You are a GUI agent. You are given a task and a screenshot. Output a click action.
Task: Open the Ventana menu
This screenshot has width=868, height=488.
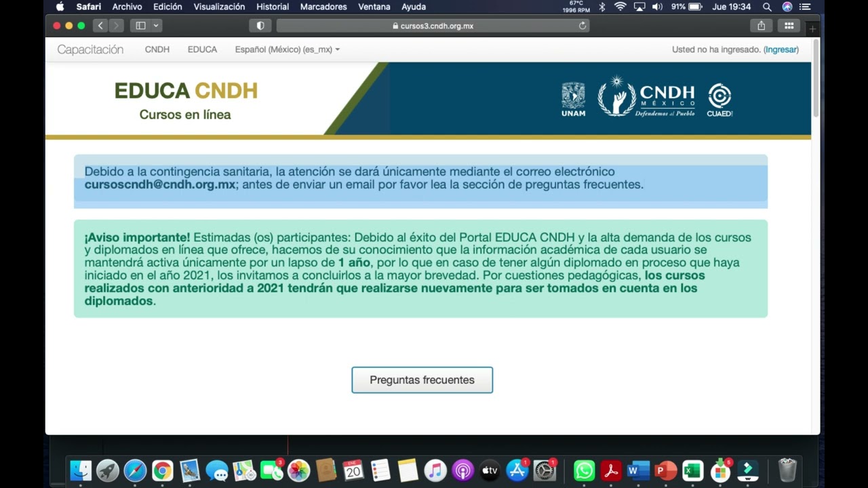[x=374, y=7]
